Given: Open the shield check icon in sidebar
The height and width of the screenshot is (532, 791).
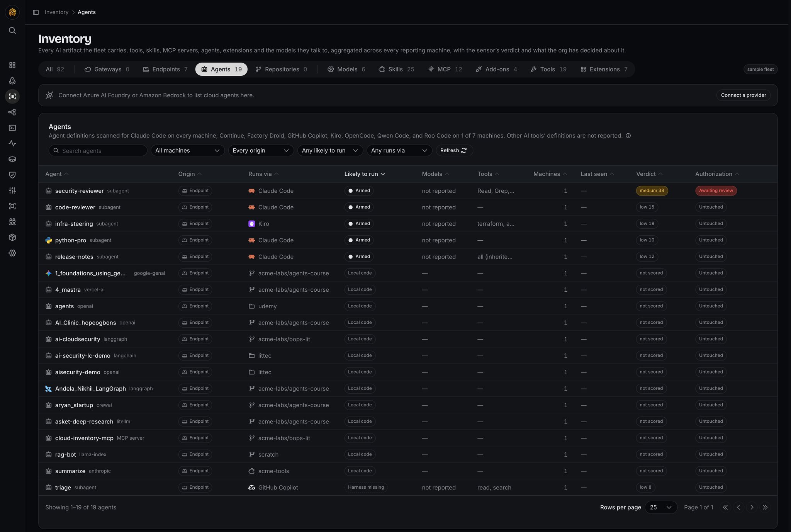Looking at the screenshot, I should tap(12, 175).
